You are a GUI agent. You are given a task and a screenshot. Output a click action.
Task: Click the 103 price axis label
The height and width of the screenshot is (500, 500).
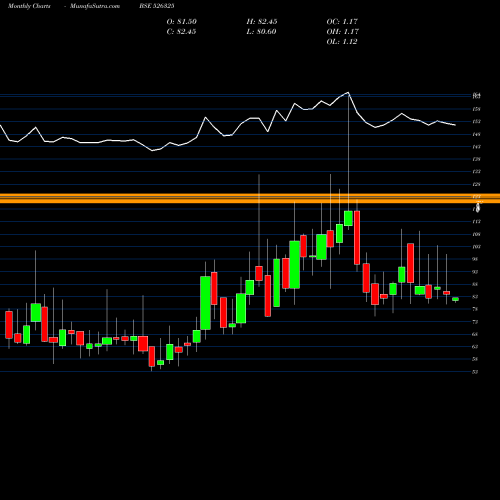pos(476,247)
